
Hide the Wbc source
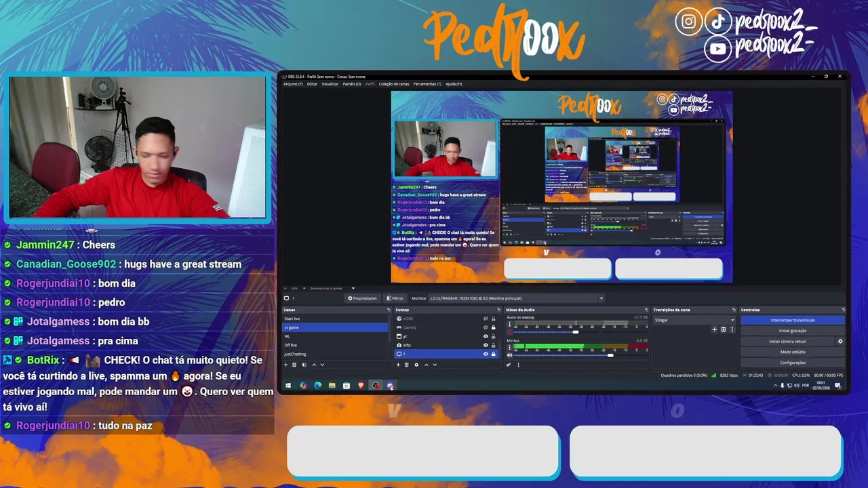click(x=486, y=345)
